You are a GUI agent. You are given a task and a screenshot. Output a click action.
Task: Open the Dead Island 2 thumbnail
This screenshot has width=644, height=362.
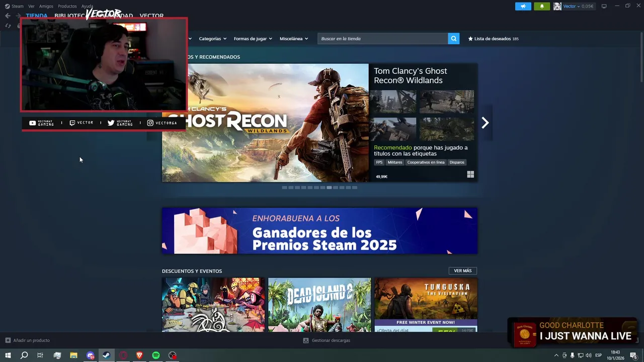click(319, 305)
